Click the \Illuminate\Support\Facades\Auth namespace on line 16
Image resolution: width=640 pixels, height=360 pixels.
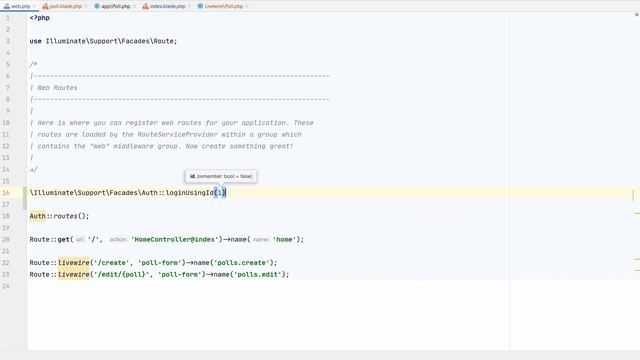tap(93, 193)
